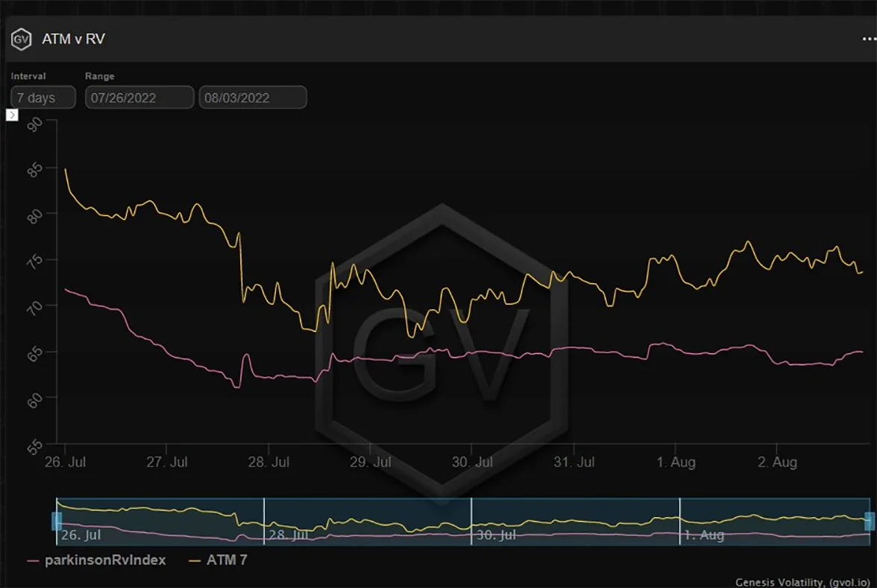Click the 2. Aug x-axis label
The height and width of the screenshot is (588, 877).
(x=777, y=462)
